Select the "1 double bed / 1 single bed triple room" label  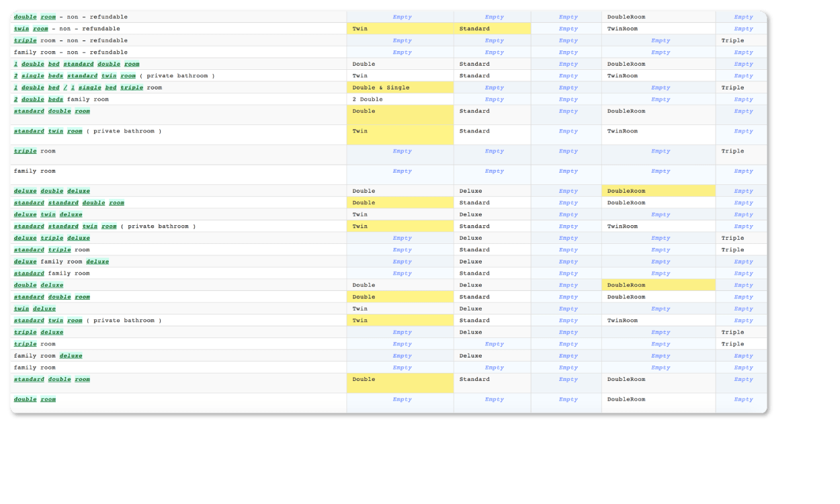(88, 87)
